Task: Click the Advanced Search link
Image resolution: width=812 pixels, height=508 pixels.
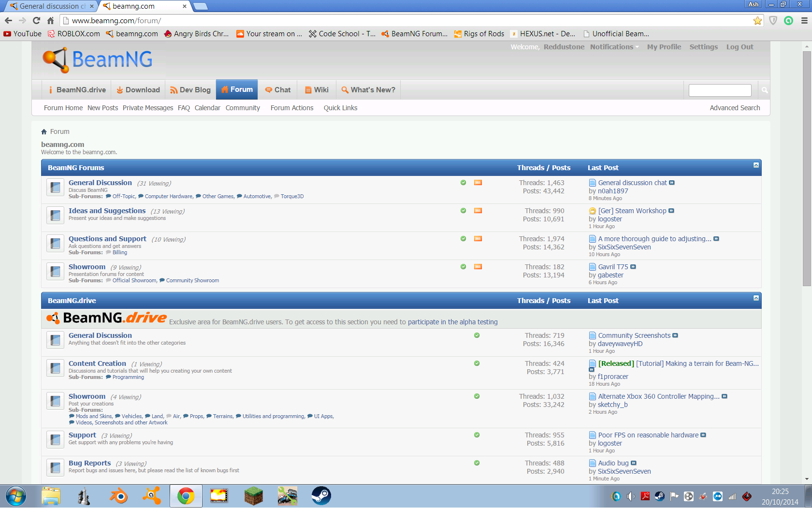Action: click(x=735, y=108)
